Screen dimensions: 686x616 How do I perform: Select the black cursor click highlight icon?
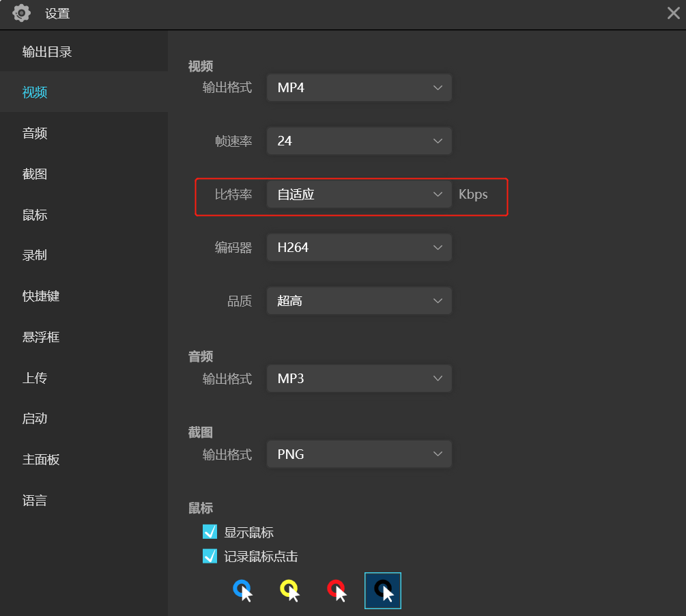pos(383,591)
